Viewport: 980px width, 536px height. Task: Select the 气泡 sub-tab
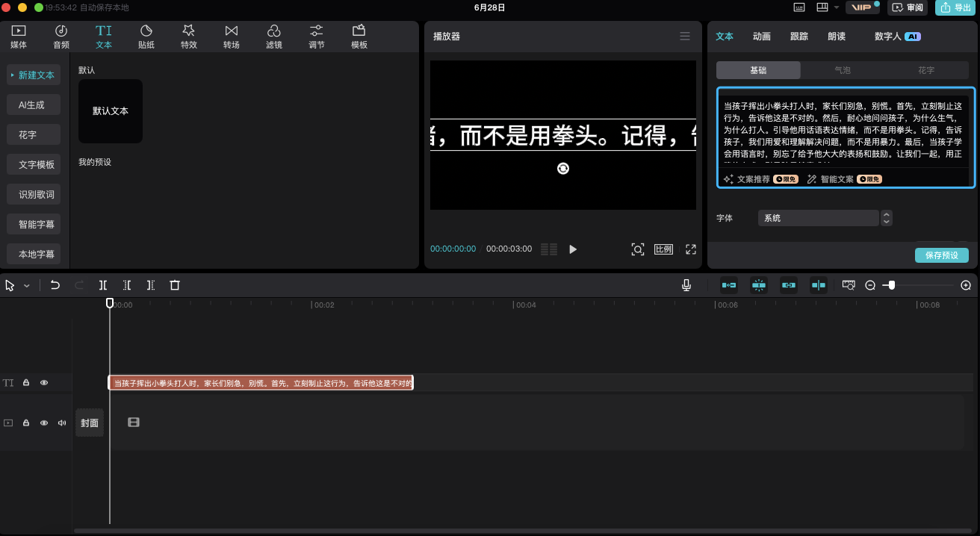[843, 70]
